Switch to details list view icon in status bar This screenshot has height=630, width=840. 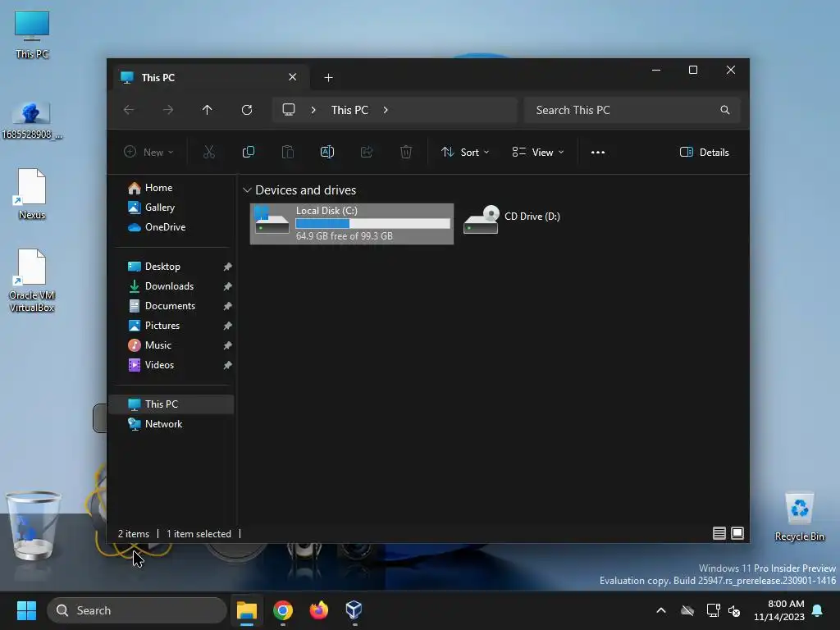point(719,533)
